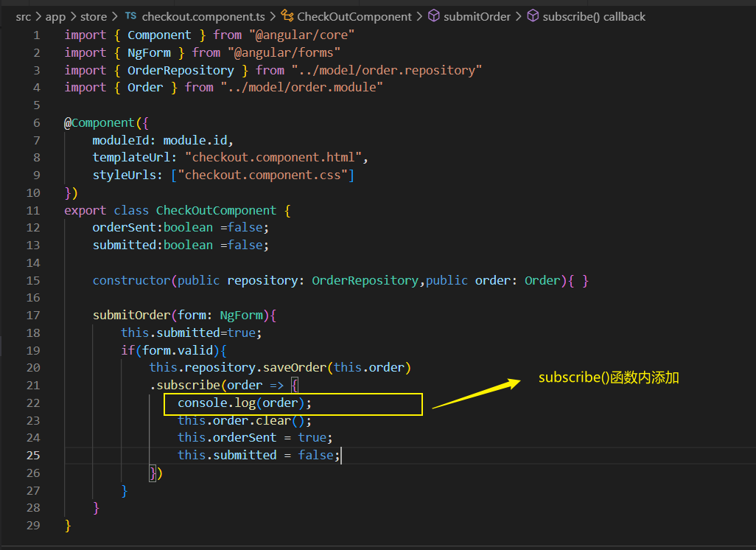
Task: Click this.submitted = false statement
Action: click(259, 456)
